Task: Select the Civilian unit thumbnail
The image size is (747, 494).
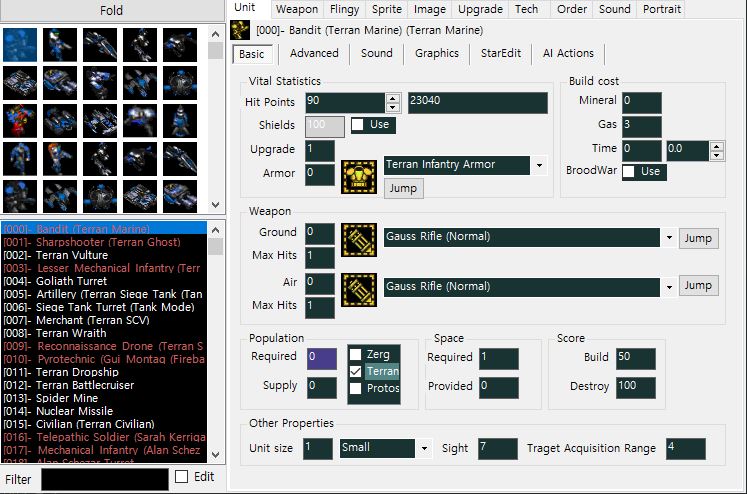Action: [20, 159]
